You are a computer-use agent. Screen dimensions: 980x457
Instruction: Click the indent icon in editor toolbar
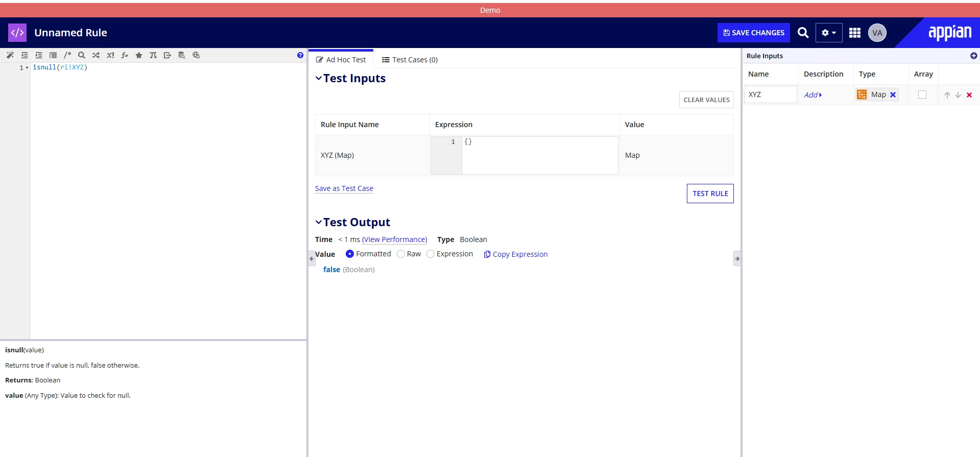click(x=38, y=55)
